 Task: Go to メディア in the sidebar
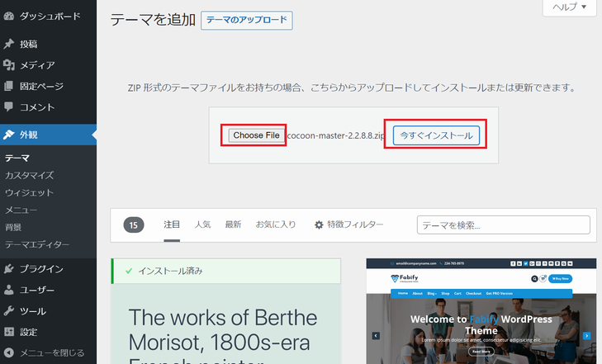coord(49,65)
